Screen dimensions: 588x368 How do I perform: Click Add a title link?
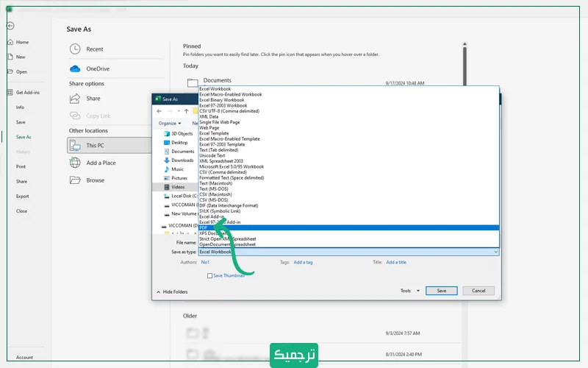pyautogui.click(x=396, y=263)
